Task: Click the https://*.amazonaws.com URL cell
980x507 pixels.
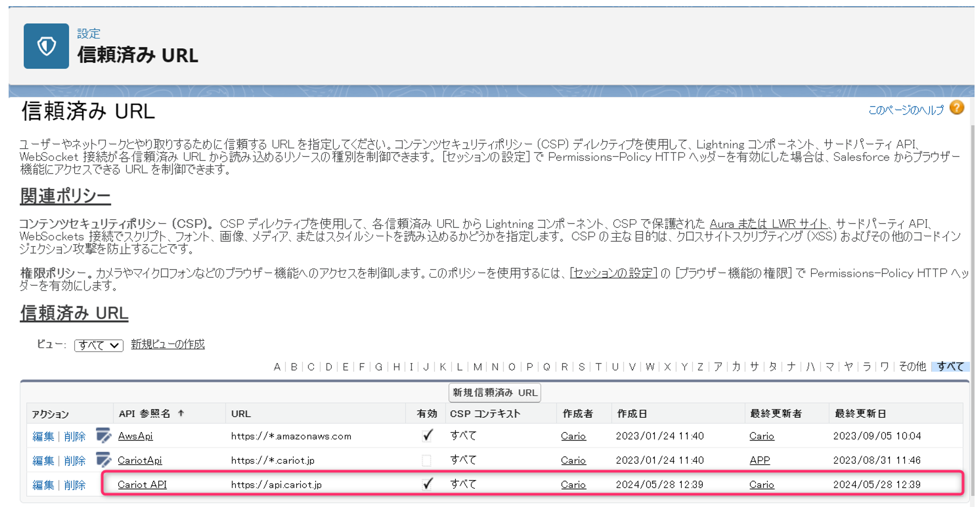Action: click(291, 436)
